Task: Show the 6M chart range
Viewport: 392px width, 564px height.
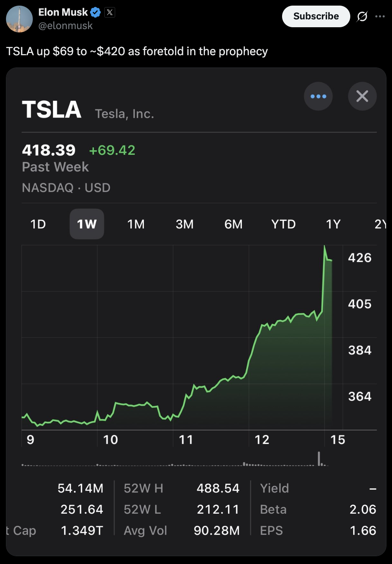Action: click(233, 224)
